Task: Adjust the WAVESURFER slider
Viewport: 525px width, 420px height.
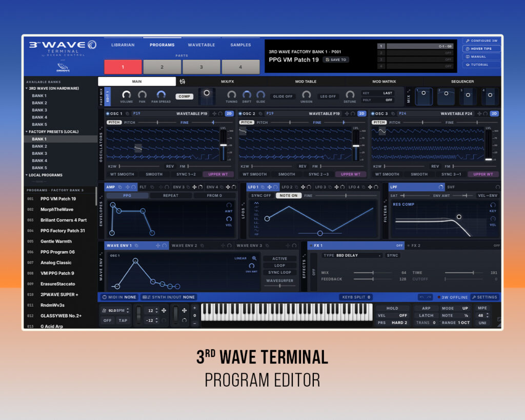Action: point(280,286)
